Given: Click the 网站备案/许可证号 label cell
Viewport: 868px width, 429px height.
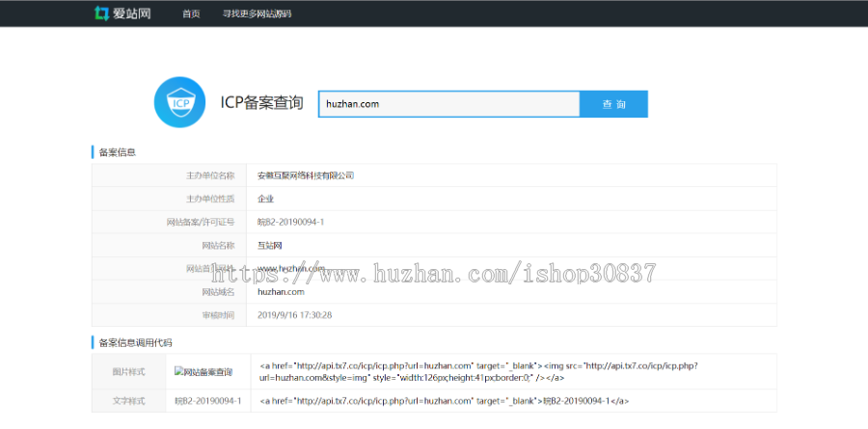Looking at the screenshot, I should point(169,222).
